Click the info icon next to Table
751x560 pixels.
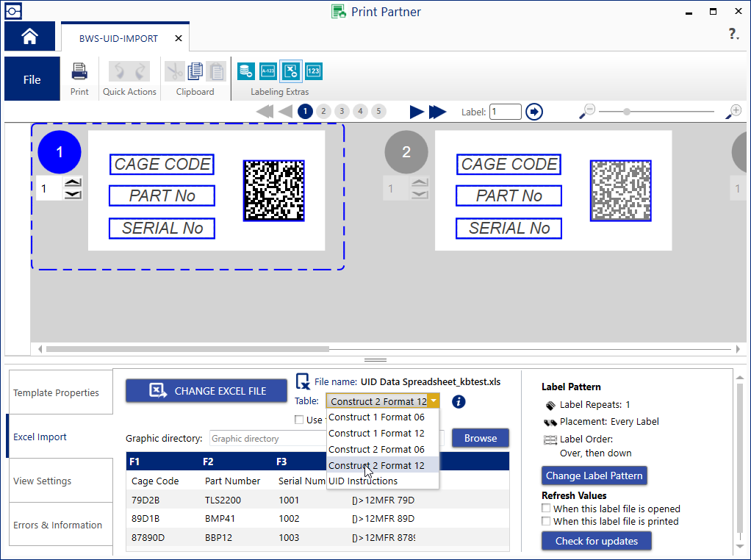pos(459,401)
